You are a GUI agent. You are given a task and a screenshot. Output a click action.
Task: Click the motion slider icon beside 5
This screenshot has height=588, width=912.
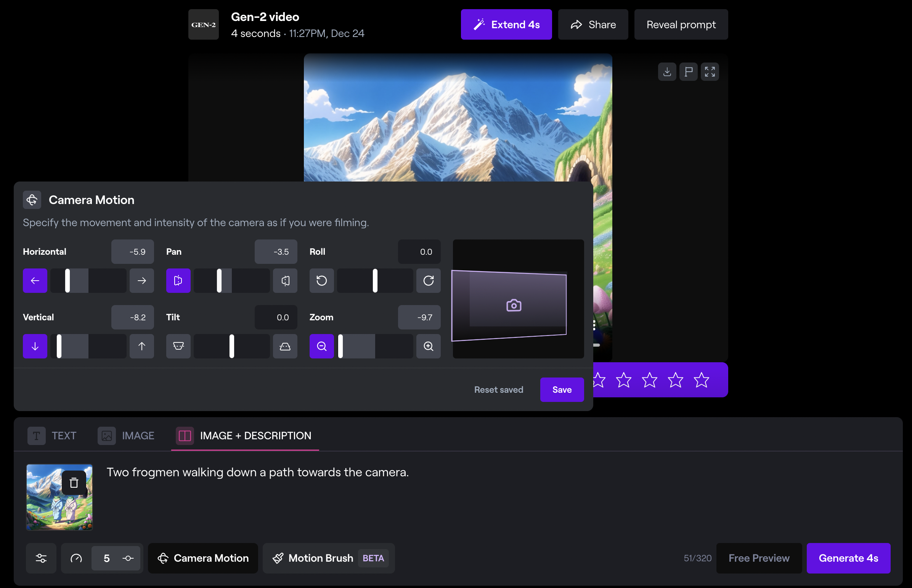(x=128, y=558)
